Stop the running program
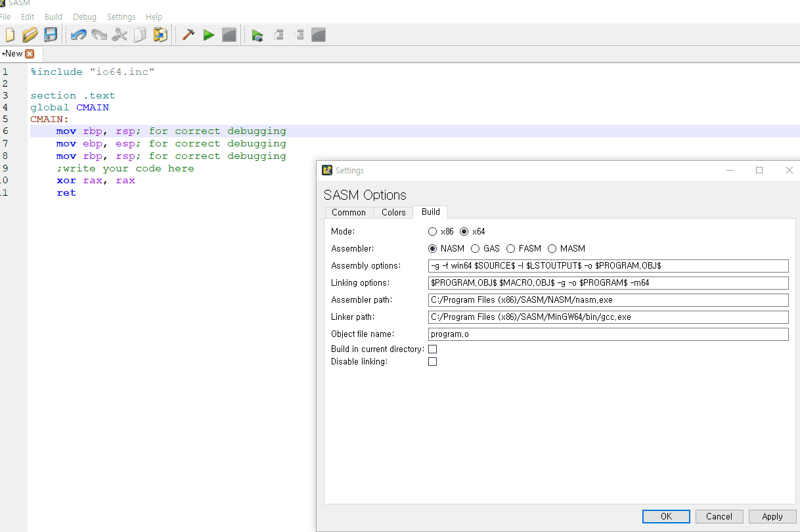 point(229,35)
